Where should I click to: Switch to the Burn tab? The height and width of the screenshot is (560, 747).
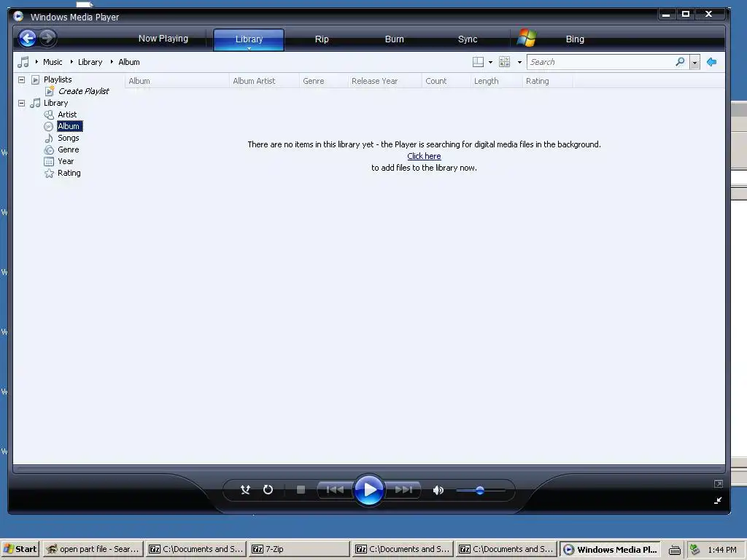(x=395, y=39)
